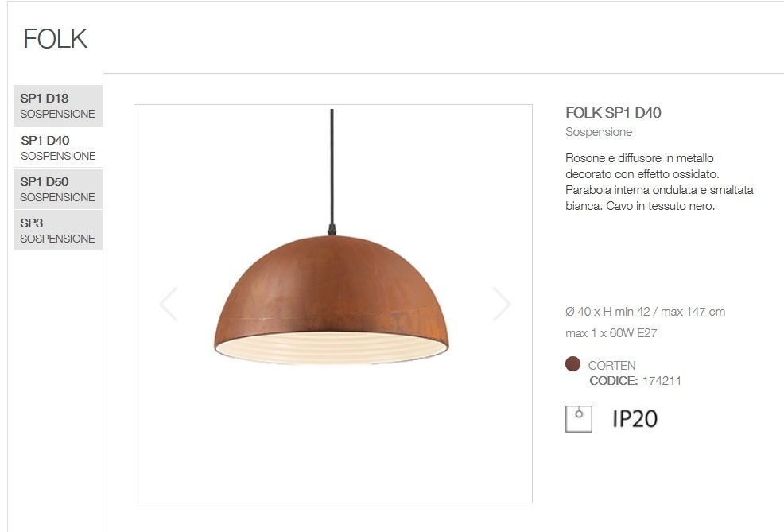Click the previous image arrow
Image resolution: width=784 pixels, height=532 pixels.
click(169, 304)
